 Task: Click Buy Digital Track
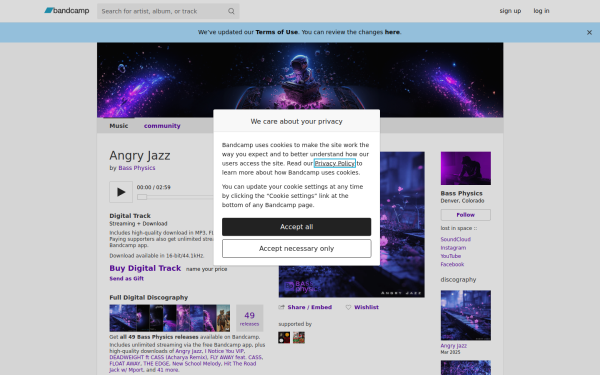coord(145,268)
